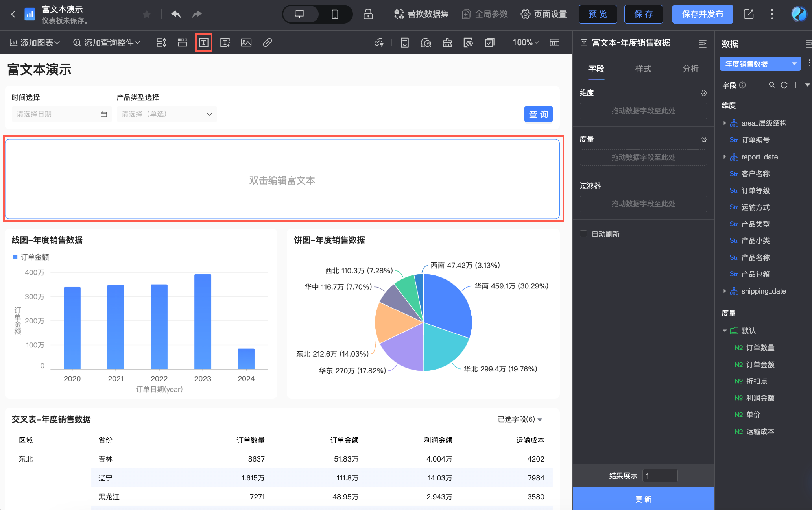This screenshot has width=812, height=510.
Task: Switch to mobile layout toggle
Action: click(335, 14)
